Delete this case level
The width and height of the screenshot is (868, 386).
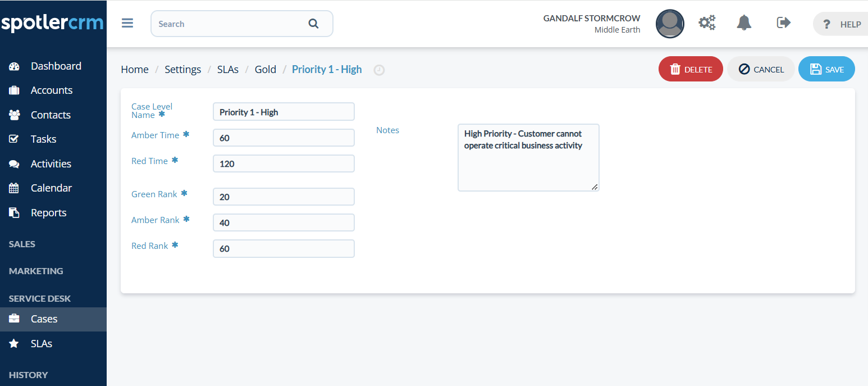[x=691, y=69]
